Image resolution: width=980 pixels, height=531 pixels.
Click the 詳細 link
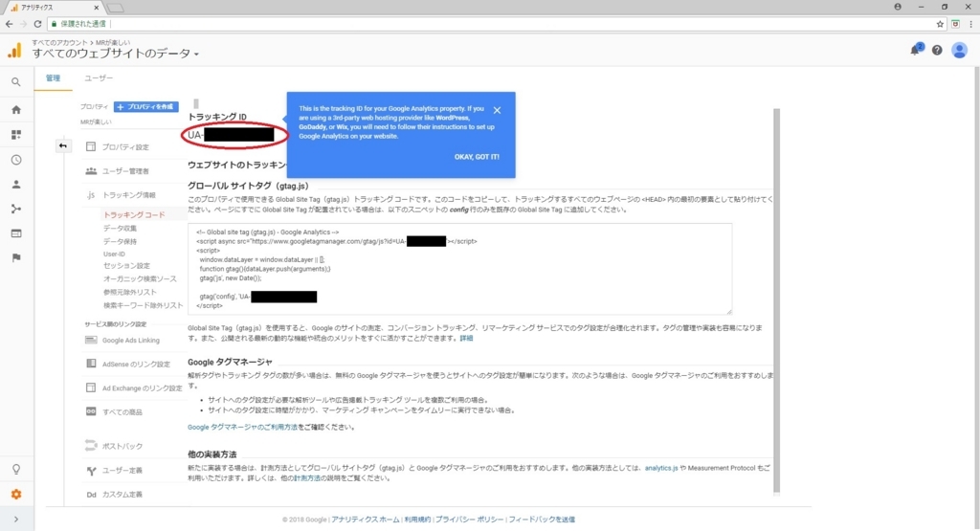point(466,338)
